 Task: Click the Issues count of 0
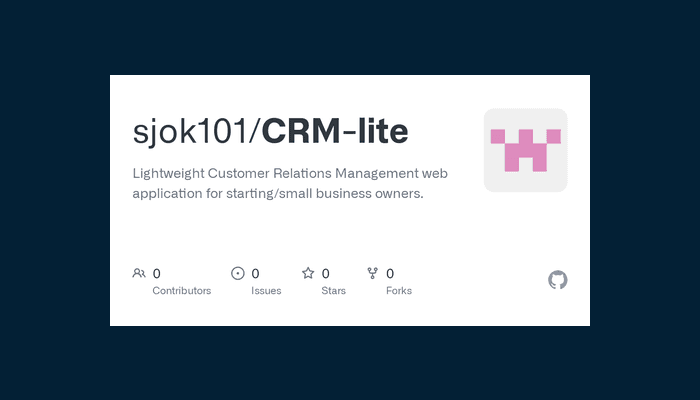tap(256, 273)
